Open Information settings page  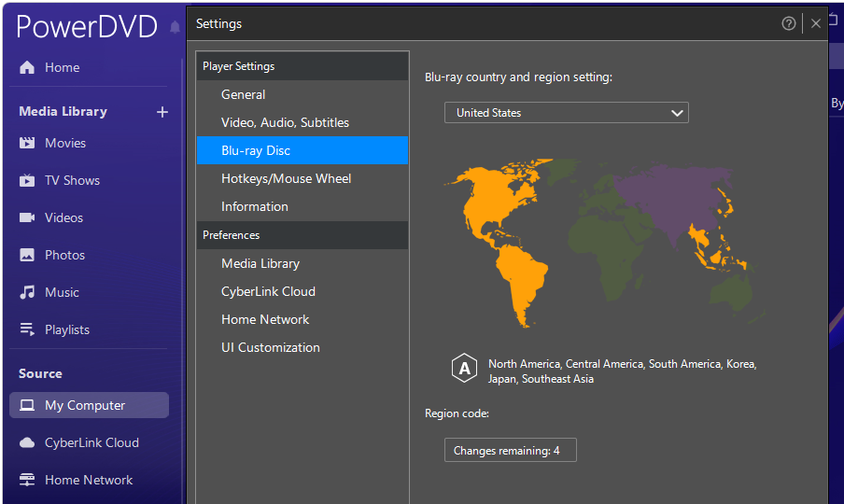pos(302,206)
